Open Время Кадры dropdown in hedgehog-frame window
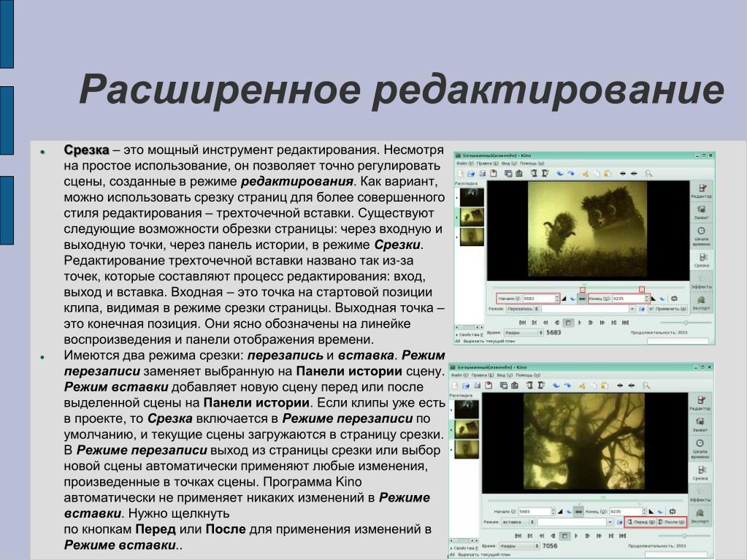The image size is (747, 560). (524, 333)
